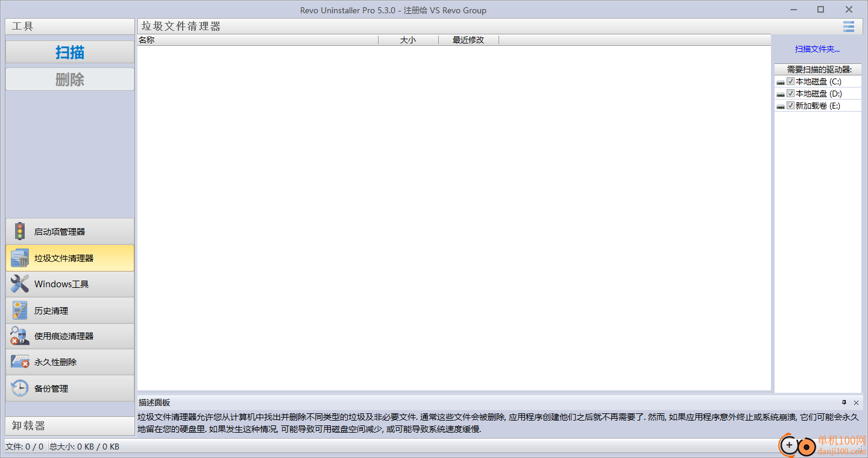Click the 需要扫描的驱动器 header
This screenshot has width=868, height=458.
click(x=818, y=69)
